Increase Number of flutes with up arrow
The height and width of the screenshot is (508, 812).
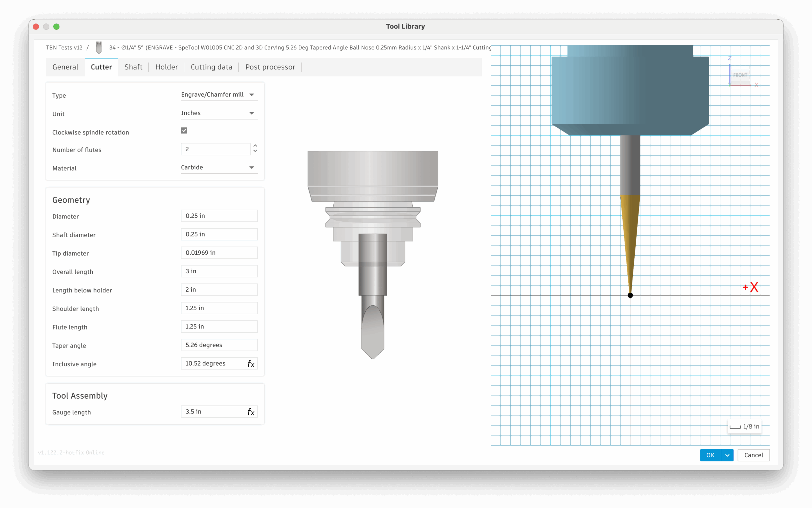click(x=255, y=146)
